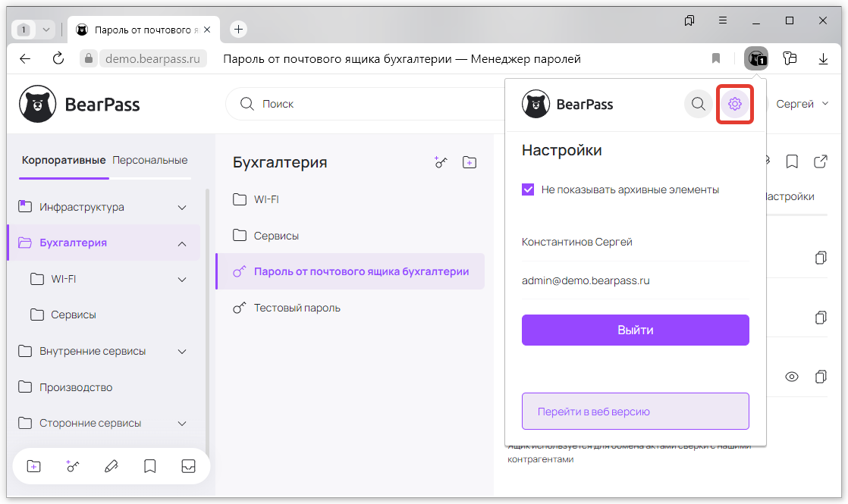
Task: Click the bookmark icon in bottom toolbar
Action: [150, 466]
